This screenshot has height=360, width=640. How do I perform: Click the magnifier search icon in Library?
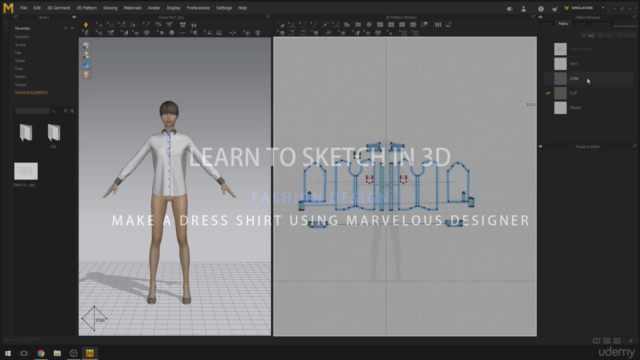(x=53, y=111)
